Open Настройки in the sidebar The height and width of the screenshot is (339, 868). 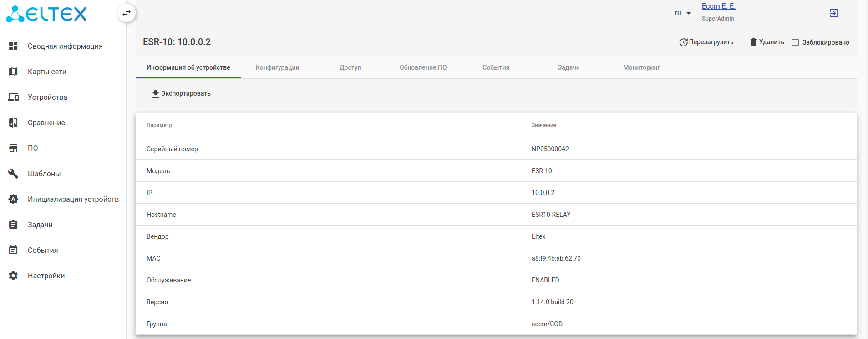(x=46, y=276)
